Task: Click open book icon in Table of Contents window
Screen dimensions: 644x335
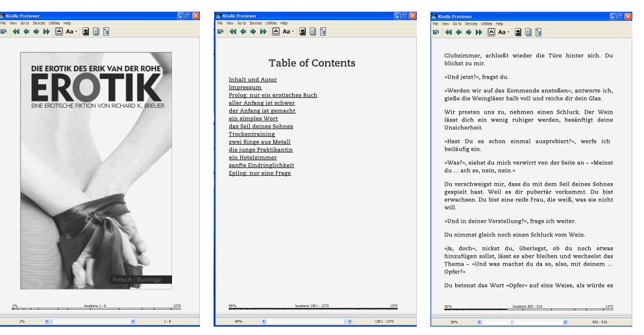Action: point(219,31)
